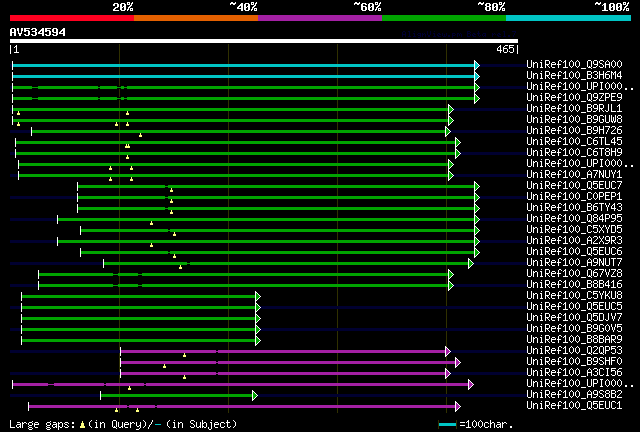Click the cyan arrowhead ending the Q9SA00 alignment
This screenshot has width=640, height=432.
click(477, 65)
